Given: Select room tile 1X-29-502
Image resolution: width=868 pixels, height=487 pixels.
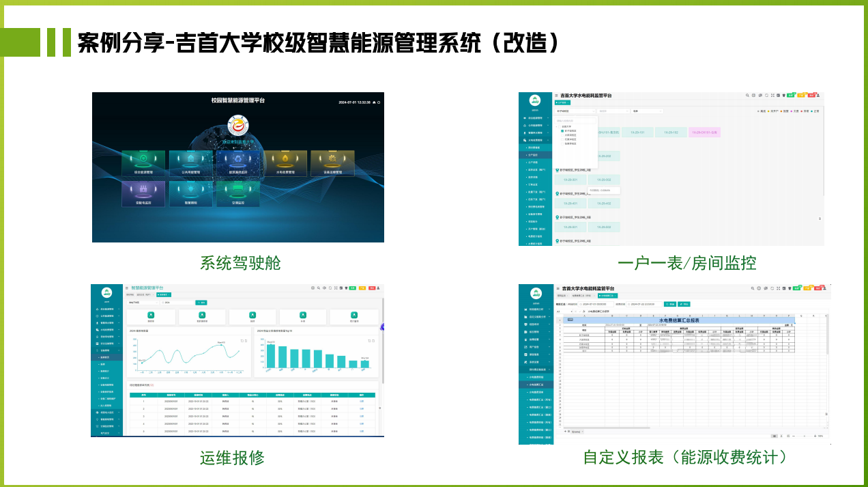Looking at the screenshot, I should [x=604, y=227].
